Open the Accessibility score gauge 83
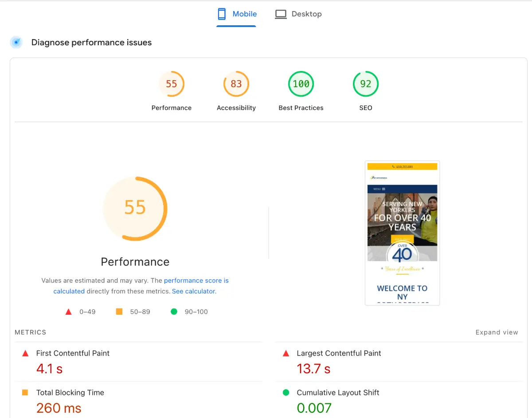532x418 pixels. pos(236,84)
